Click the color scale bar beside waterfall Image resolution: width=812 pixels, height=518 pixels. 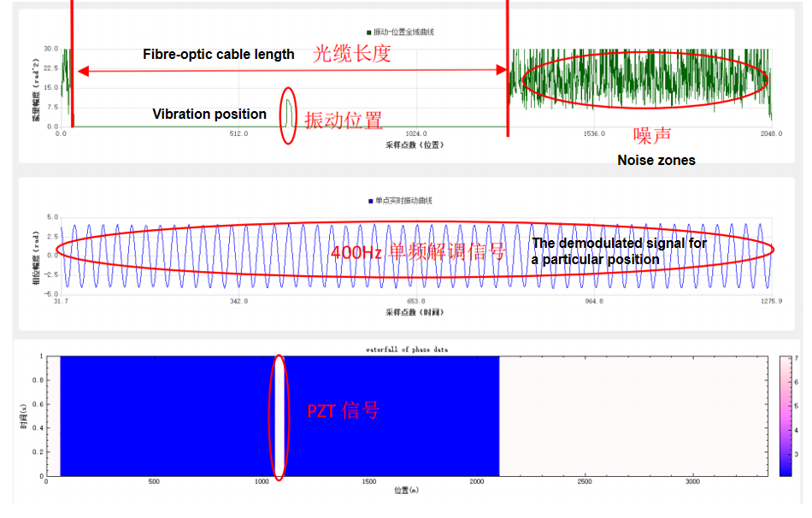785,416
